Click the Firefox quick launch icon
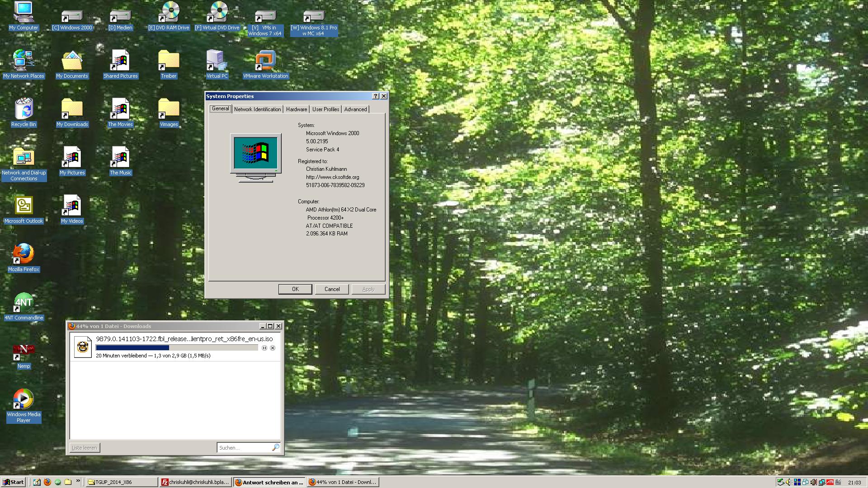 point(47,482)
